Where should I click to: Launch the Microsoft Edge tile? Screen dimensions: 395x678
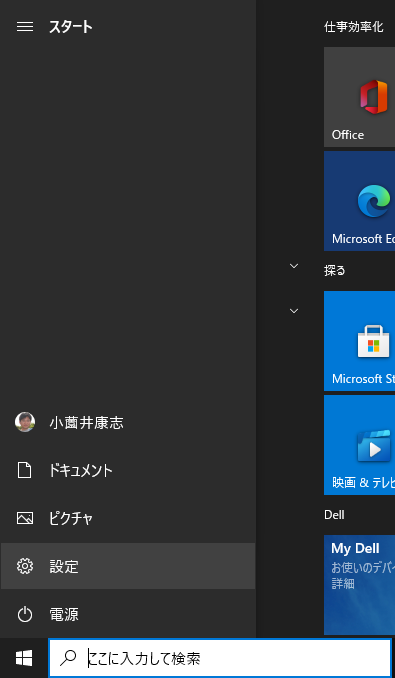tap(360, 201)
